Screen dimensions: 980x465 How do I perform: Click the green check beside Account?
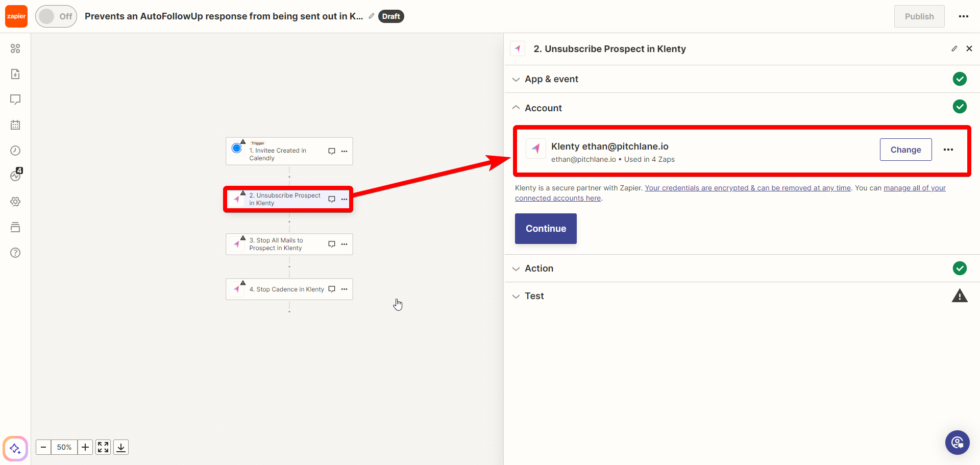960,106
